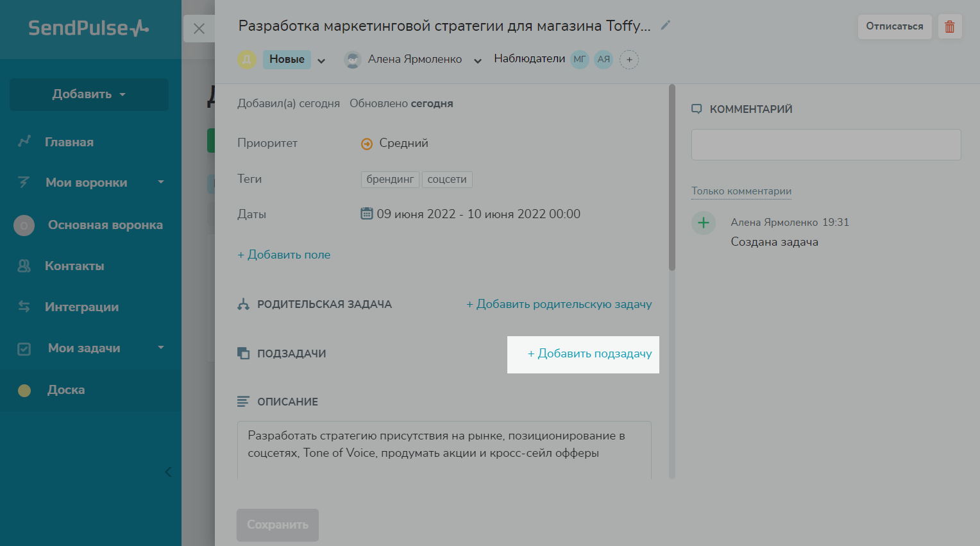
Task: Click the Мои задачи dropdown arrow
Action: [x=161, y=348]
